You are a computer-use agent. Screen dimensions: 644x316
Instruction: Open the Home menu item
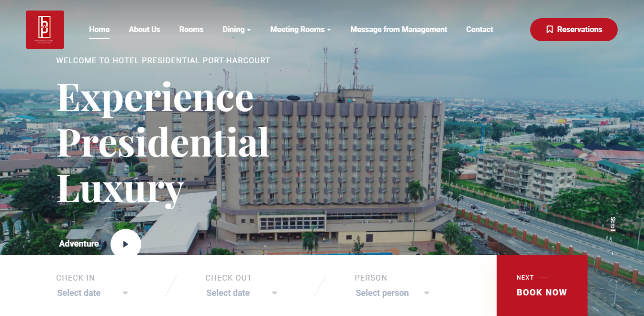point(99,29)
